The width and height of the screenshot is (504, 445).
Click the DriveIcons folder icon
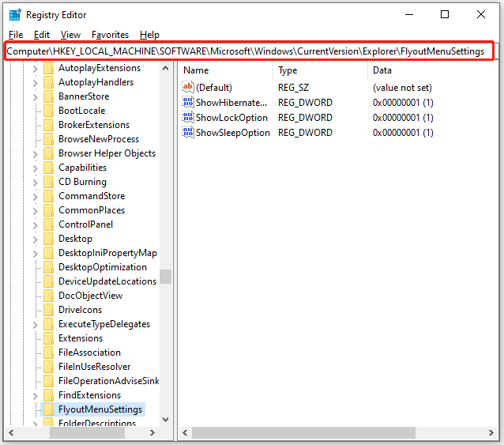coord(48,310)
